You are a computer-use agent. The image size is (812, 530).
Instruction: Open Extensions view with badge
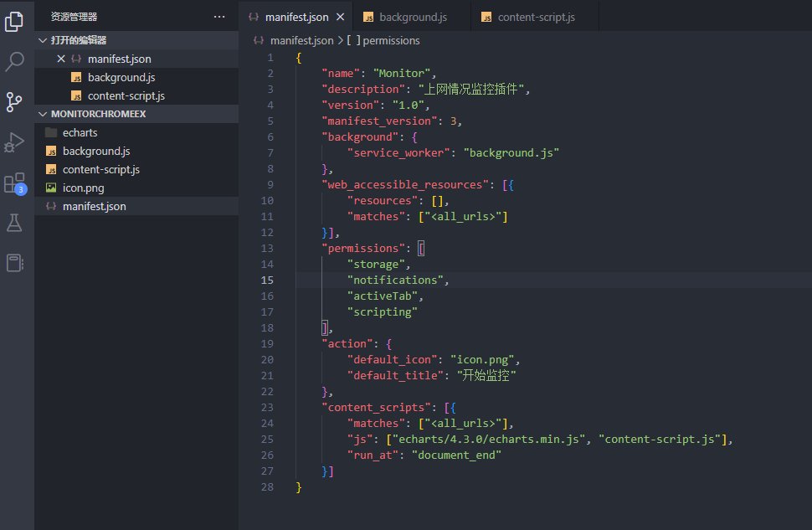[14, 183]
